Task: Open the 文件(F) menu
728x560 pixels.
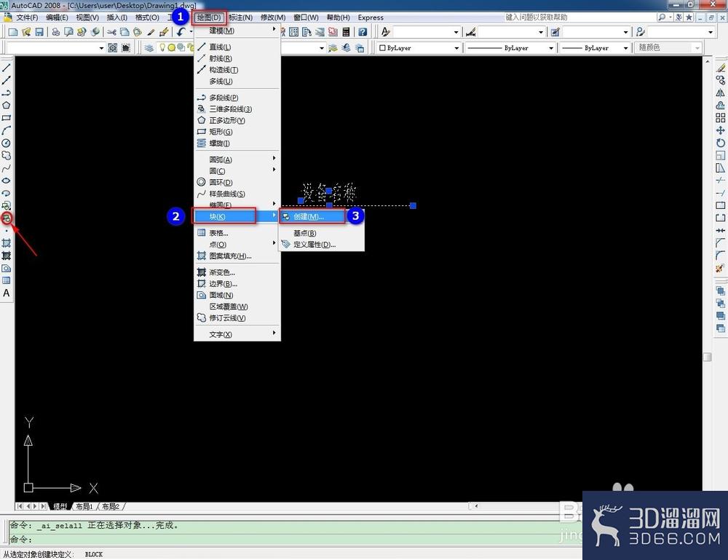Action: tap(27, 17)
